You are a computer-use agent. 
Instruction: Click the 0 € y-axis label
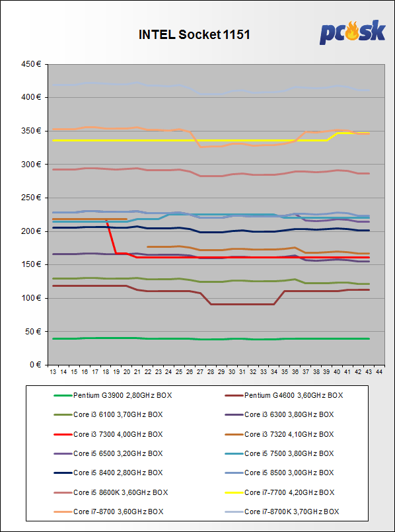[36, 365]
